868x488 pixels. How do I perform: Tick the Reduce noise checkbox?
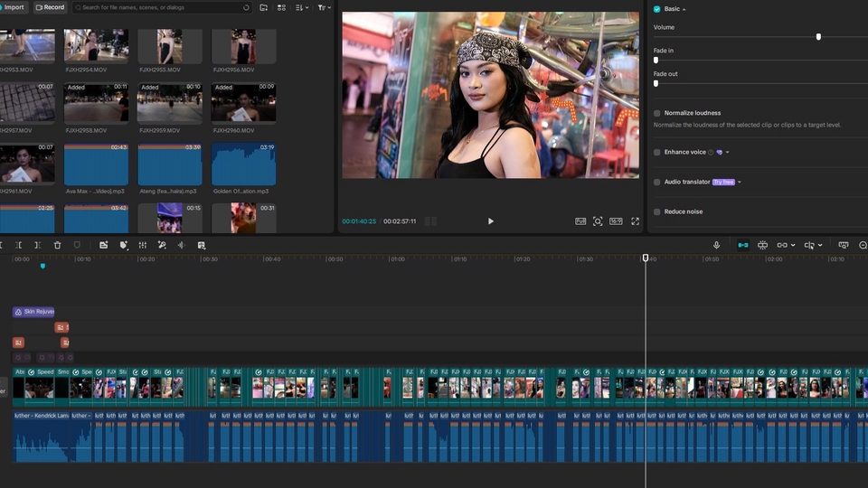[x=657, y=211]
